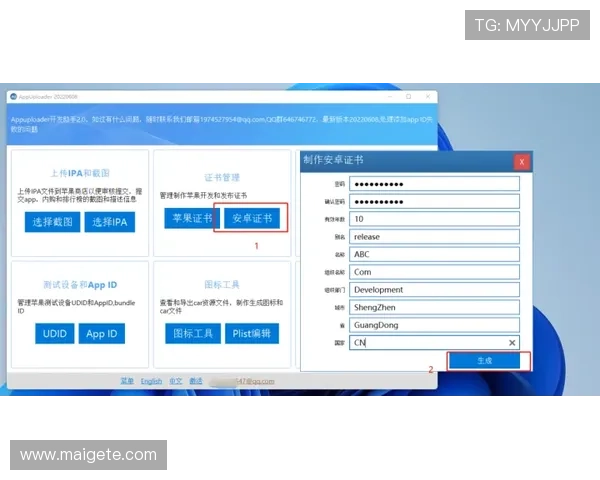Click the organization field containing Com
Screen dimensions: 600x480
[434, 272]
